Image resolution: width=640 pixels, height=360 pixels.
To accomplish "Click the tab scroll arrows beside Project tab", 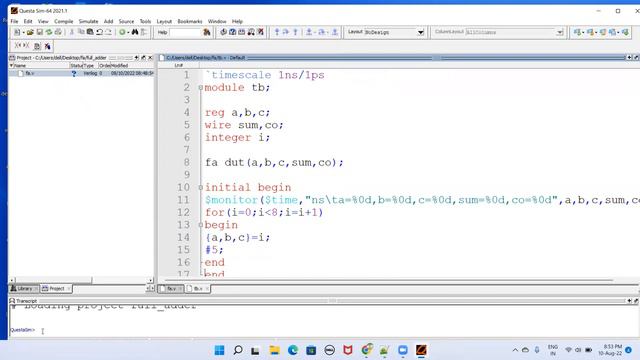I will click(150, 289).
